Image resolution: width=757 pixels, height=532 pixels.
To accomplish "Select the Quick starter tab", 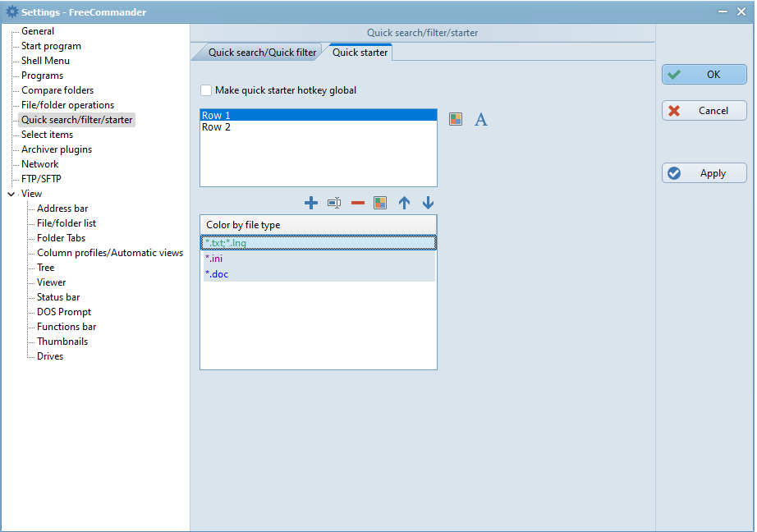I will (x=360, y=53).
